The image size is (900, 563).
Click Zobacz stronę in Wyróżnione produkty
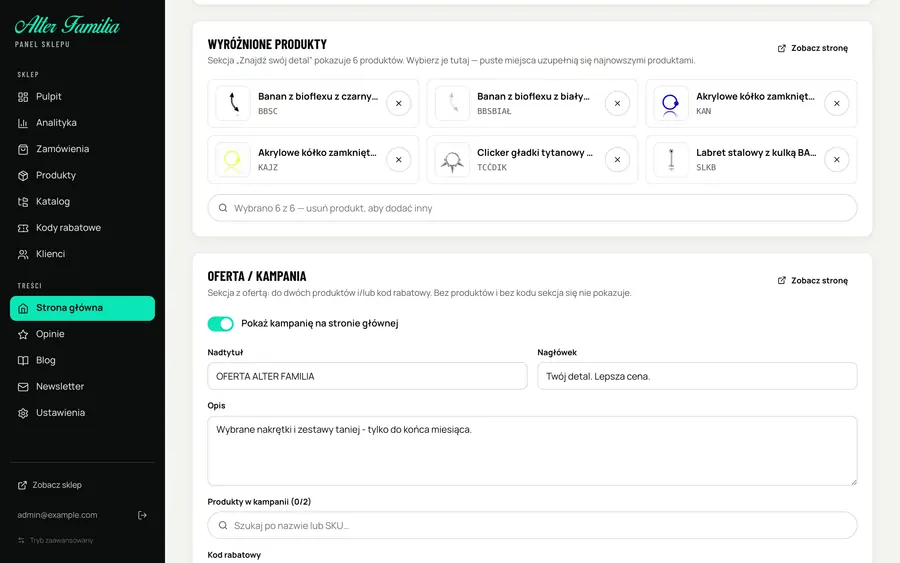[813, 48]
